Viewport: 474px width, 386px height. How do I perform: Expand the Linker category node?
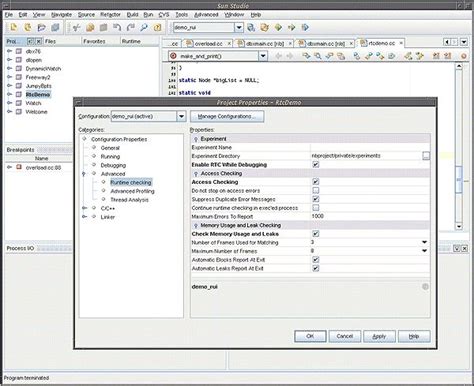(x=85, y=217)
